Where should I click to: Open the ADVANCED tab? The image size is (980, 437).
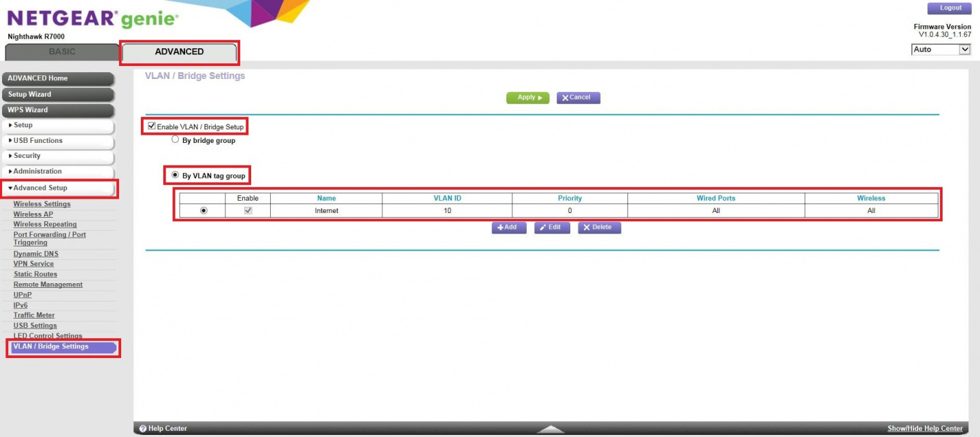(179, 52)
